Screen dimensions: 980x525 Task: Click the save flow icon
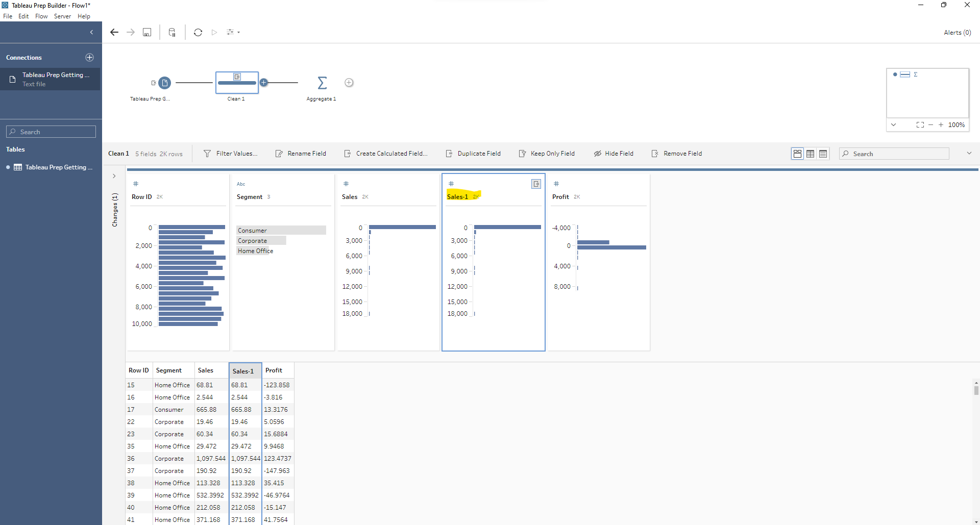(147, 32)
